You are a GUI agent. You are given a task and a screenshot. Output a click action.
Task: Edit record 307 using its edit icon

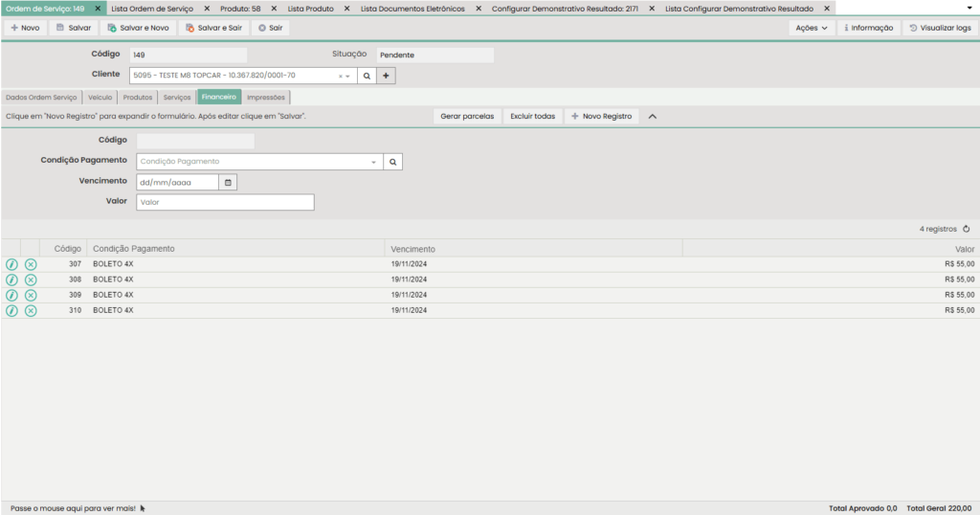[x=11, y=264]
